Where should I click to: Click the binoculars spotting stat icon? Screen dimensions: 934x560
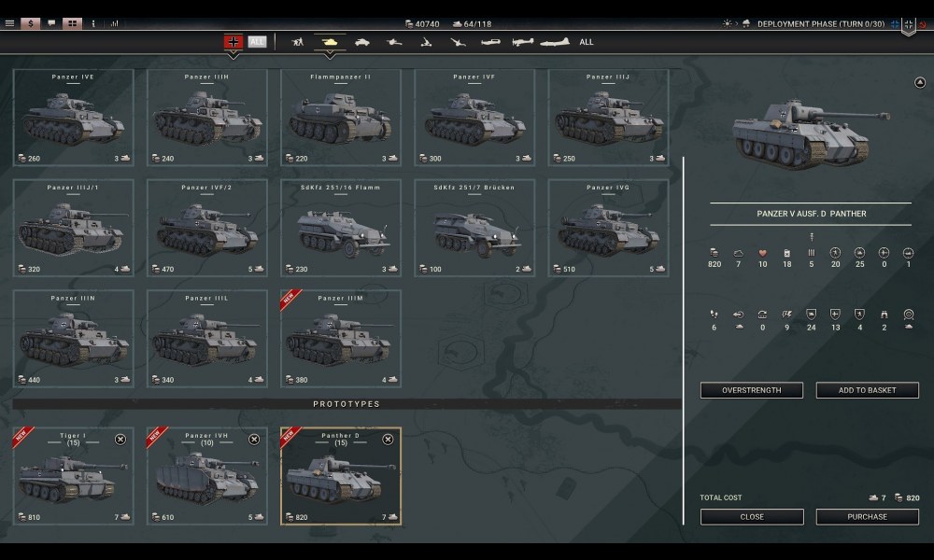(884, 315)
